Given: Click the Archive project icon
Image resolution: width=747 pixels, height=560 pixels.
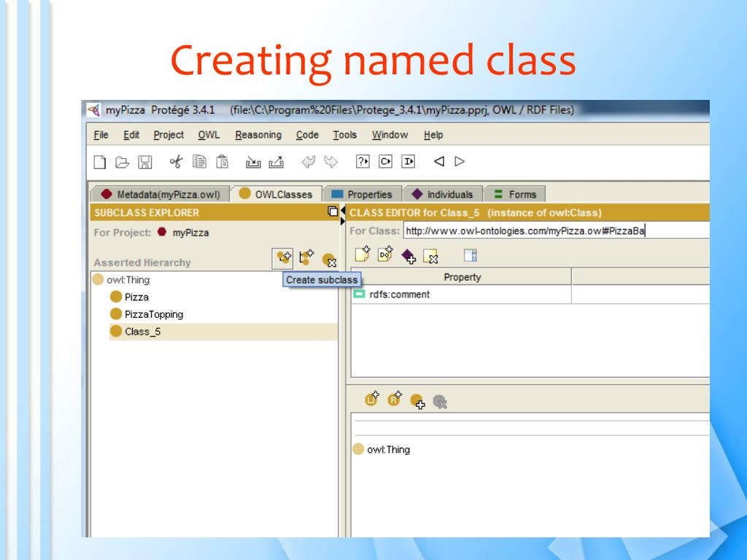Looking at the screenshot, I should point(253,163).
